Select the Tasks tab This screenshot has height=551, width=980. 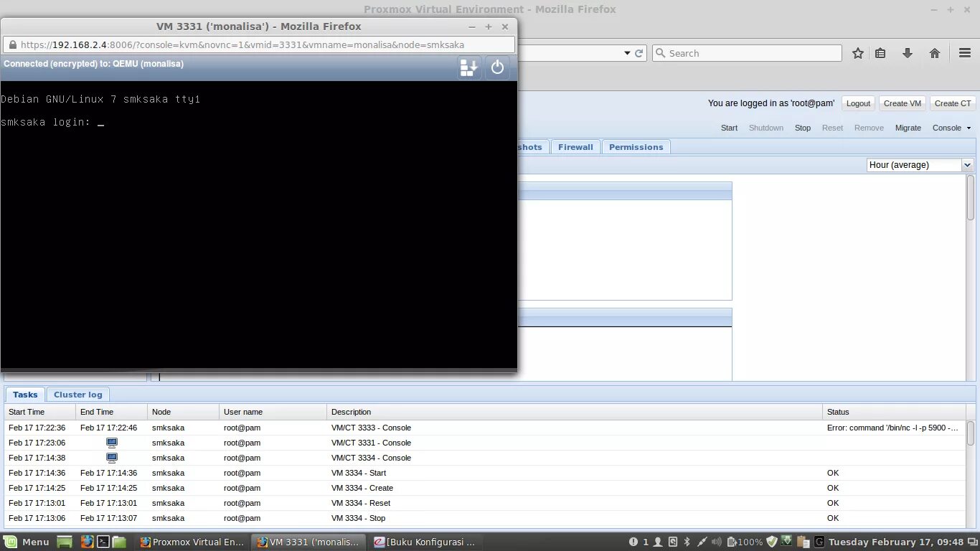pyautogui.click(x=25, y=395)
